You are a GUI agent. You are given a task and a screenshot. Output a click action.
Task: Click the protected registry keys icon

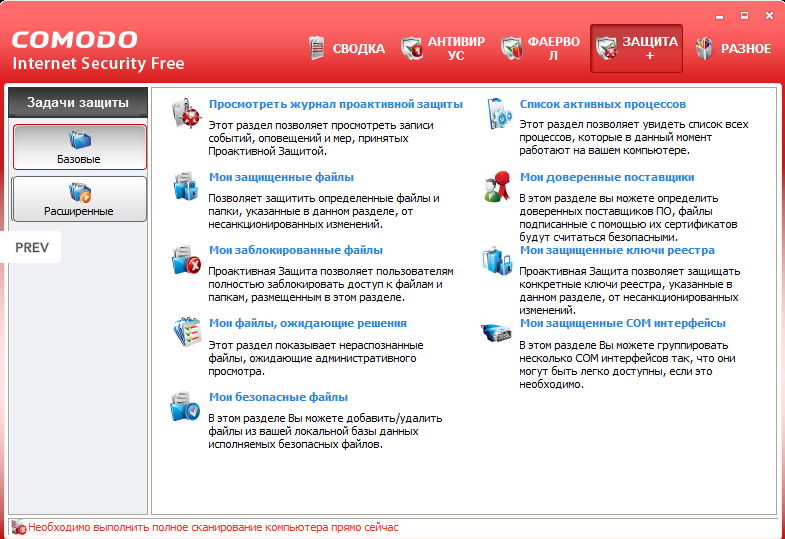[x=498, y=260]
